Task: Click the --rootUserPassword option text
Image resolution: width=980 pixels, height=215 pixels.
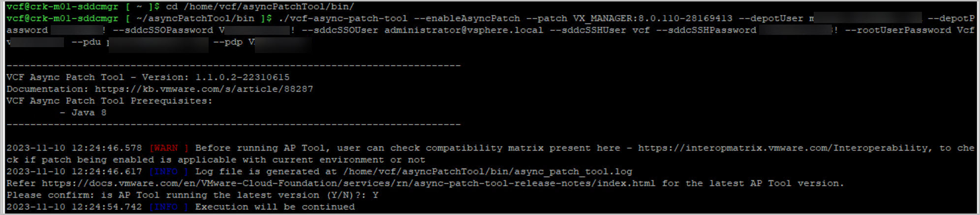Action: tap(898, 30)
